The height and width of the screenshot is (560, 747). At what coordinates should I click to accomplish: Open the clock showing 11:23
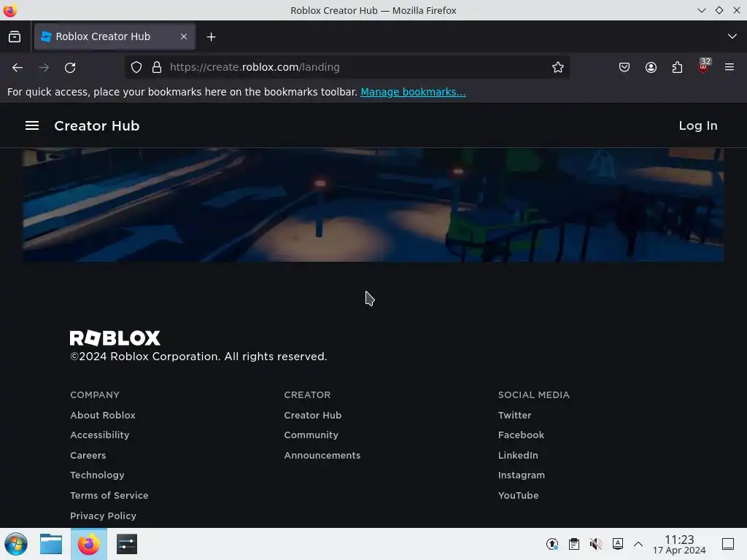tap(679, 544)
